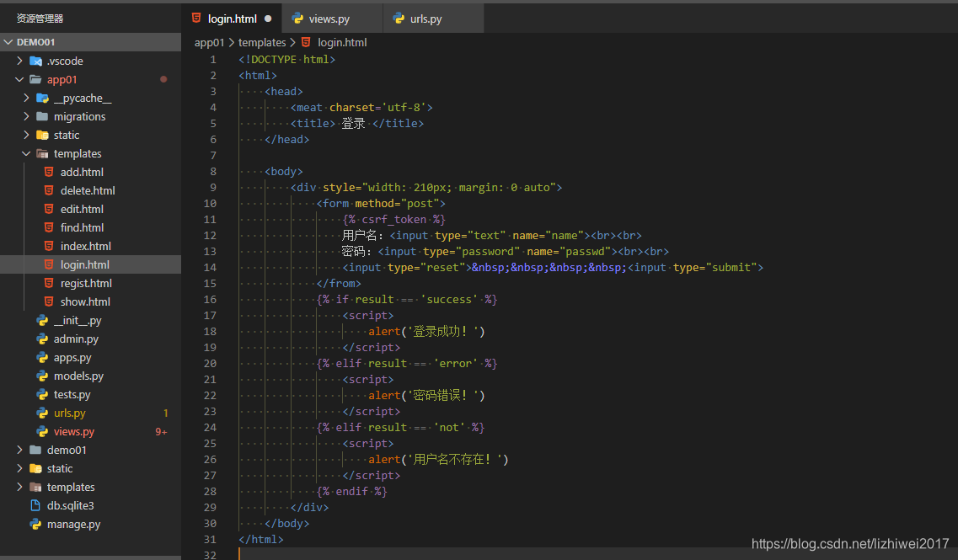Click the 9+ problems badge on views.py
958x560 pixels.
(161, 432)
